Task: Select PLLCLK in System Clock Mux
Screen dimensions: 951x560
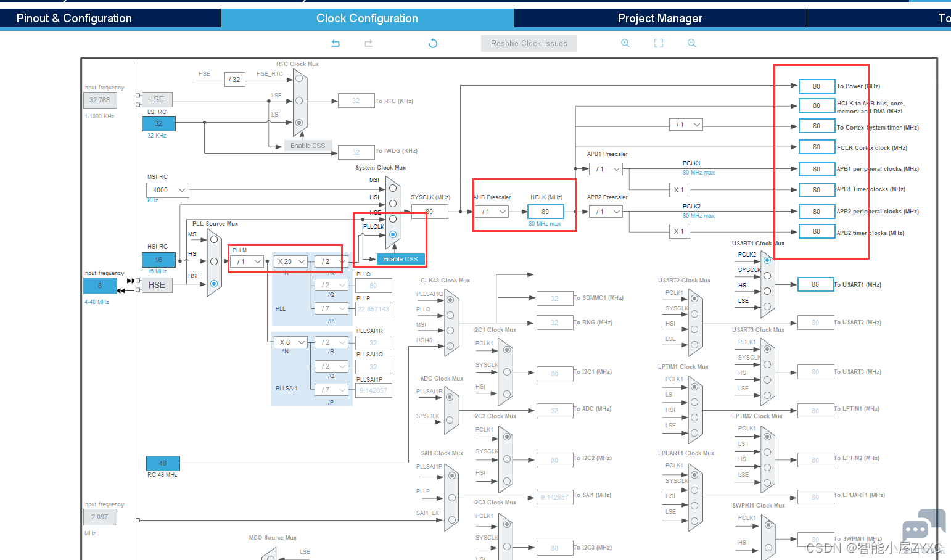Action: pyautogui.click(x=393, y=234)
